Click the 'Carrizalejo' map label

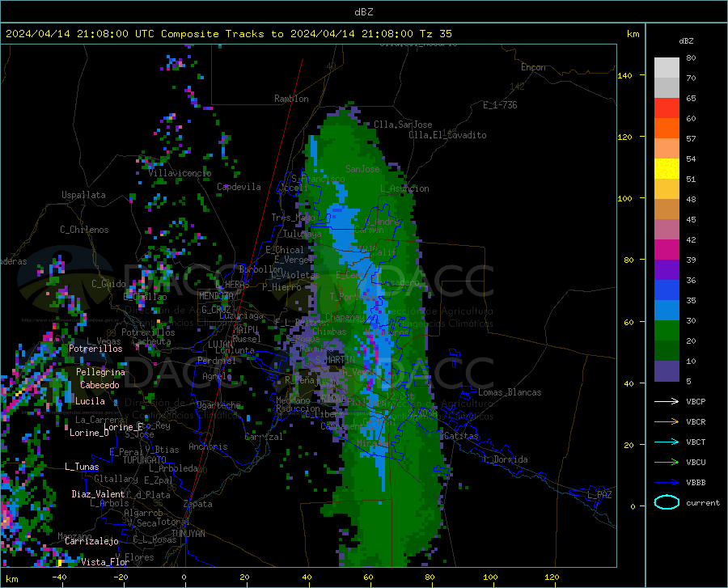[x=91, y=540]
